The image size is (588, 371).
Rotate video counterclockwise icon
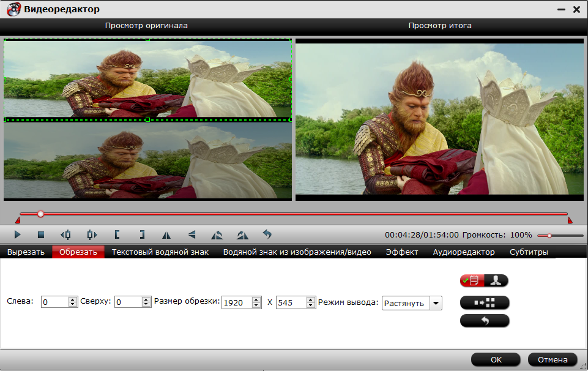[x=217, y=235]
